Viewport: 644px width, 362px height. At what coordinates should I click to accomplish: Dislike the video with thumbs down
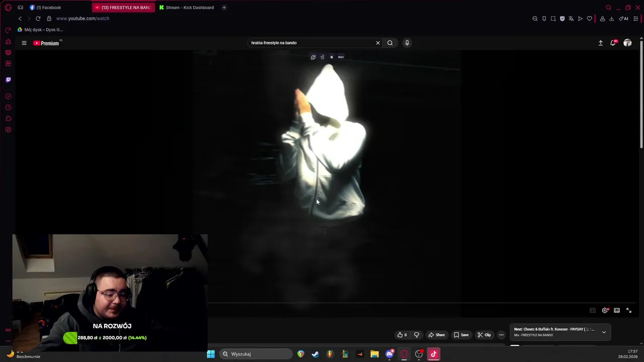point(417,335)
